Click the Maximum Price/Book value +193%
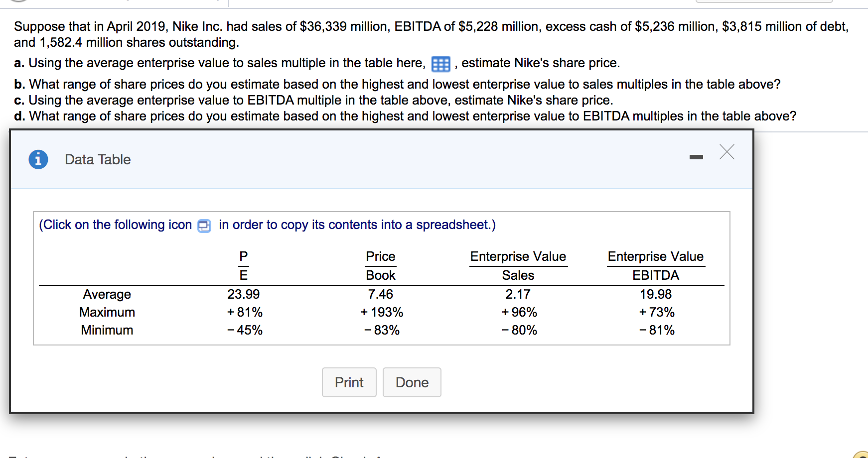The width and height of the screenshot is (868, 458). point(382,312)
